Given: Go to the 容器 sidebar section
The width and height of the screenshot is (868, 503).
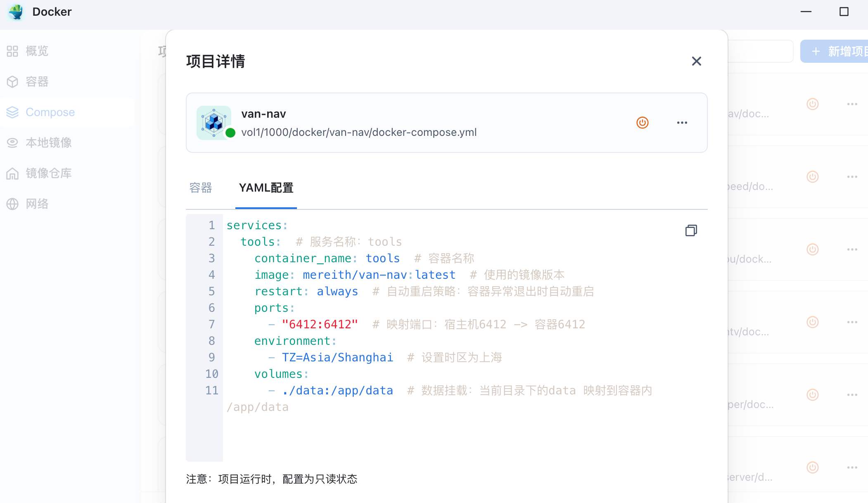Looking at the screenshot, I should 37,82.
